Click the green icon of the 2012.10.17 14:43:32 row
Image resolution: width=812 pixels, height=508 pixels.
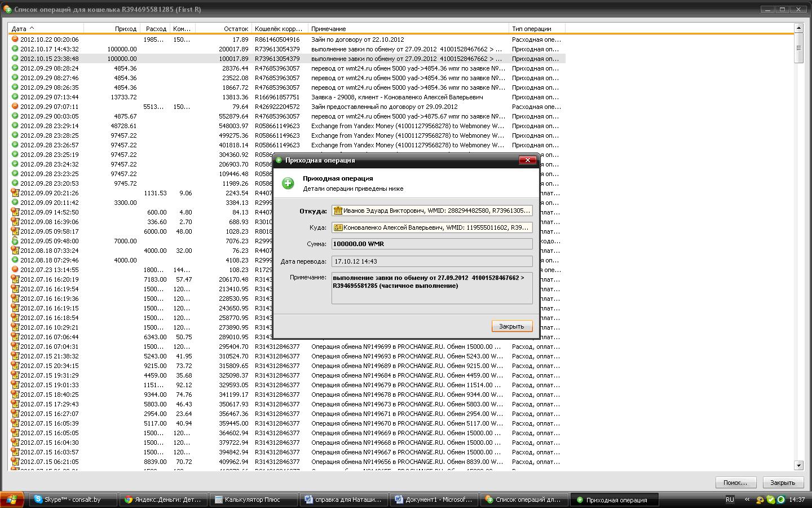point(15,49)
